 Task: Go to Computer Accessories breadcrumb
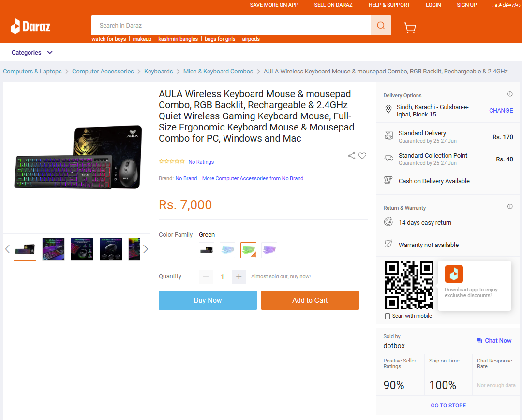pos(103,71)
